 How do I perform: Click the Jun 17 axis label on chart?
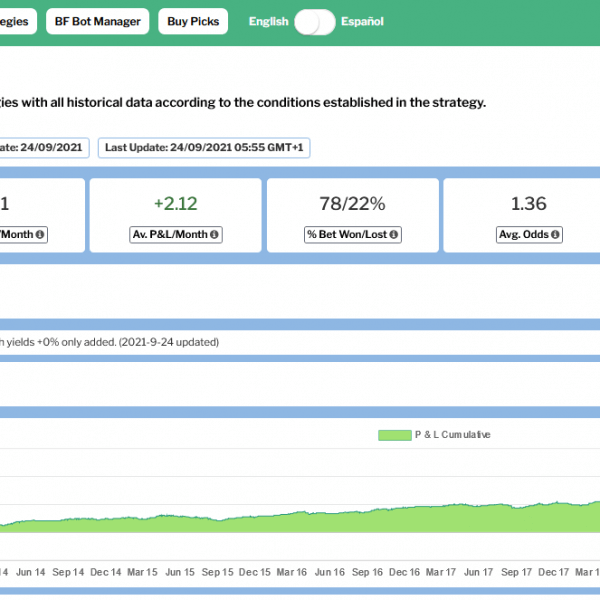[478, 572]
